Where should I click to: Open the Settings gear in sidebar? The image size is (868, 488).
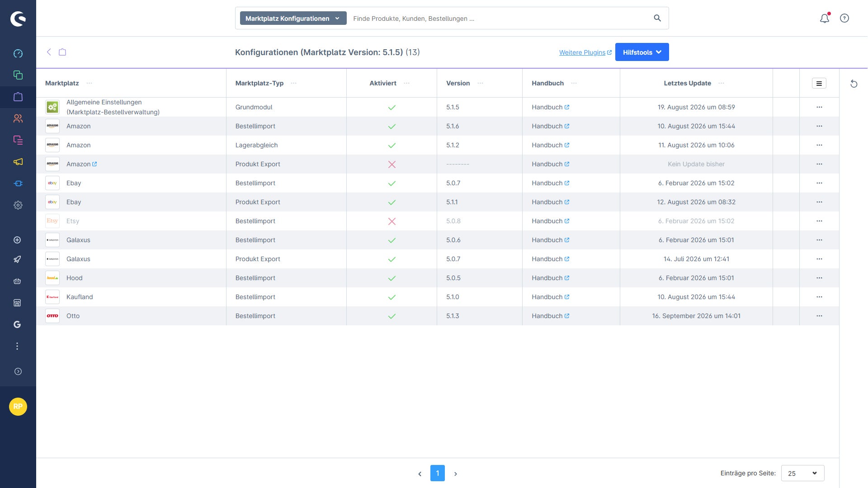18,205
